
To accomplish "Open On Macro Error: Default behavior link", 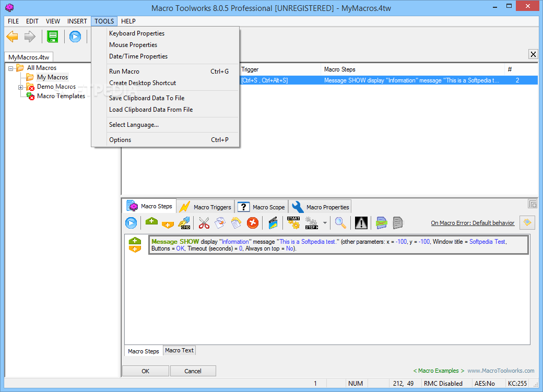I will (473, 223).
